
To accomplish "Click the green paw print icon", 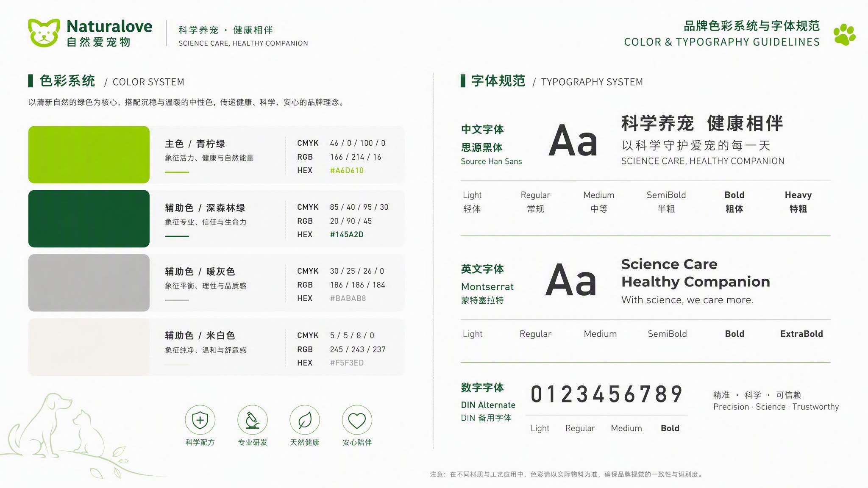I will coord(844,34).
